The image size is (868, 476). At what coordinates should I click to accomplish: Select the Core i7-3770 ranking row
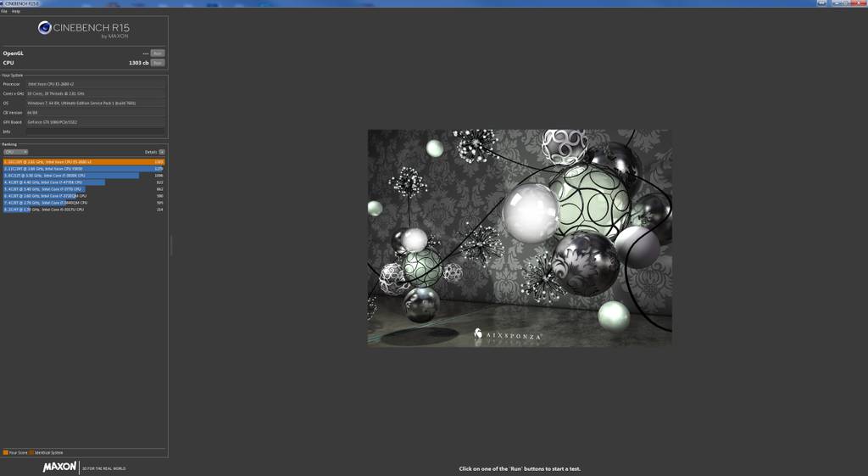click(84, 189)
